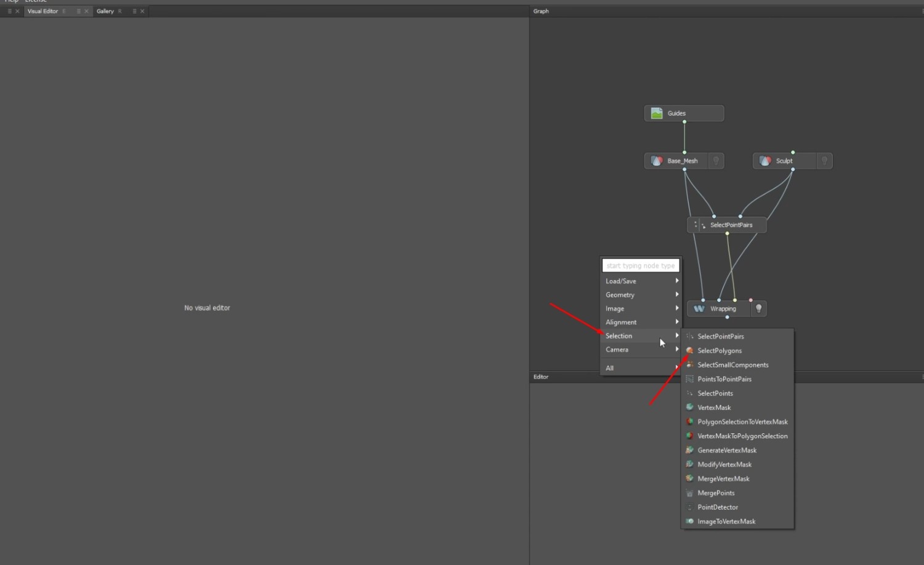Click the Editor panel title
924x565 pixels.
click(x=541, y=377)
